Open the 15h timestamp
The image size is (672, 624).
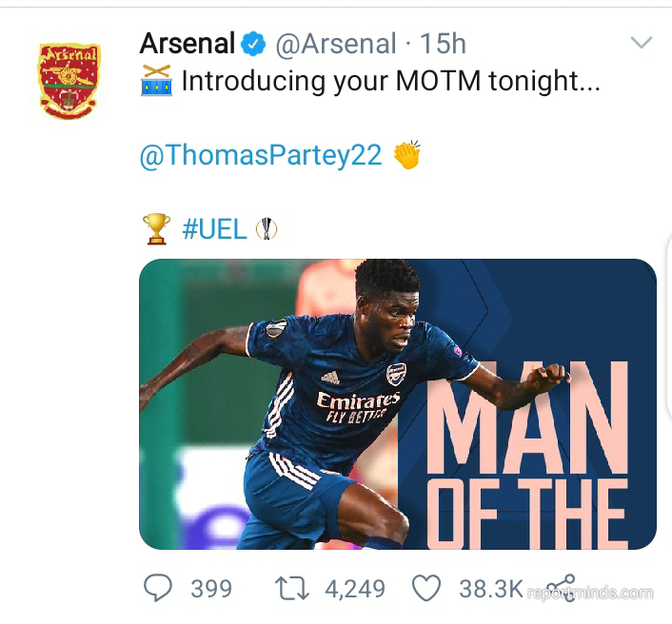[x=443, y=43]
